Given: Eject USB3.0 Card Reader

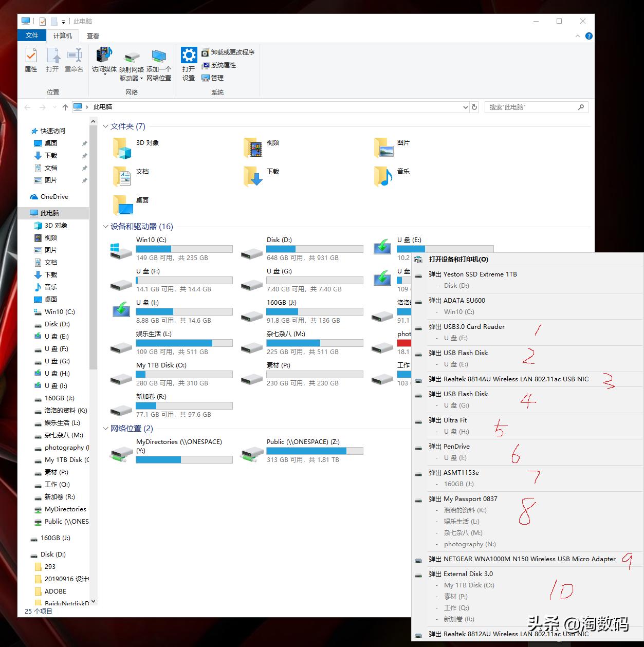Looking at the screenshot, I should click(467, 327).
